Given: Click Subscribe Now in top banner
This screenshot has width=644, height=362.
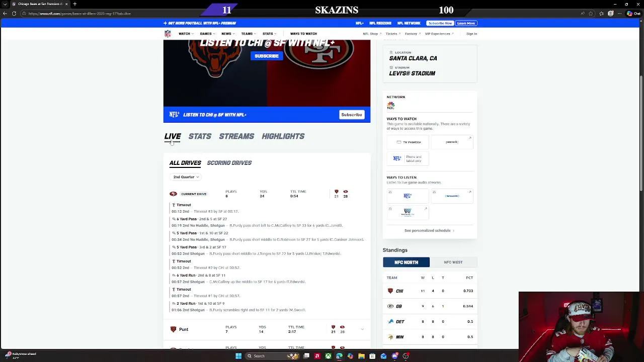Looking at the screenshot, I should [440, 23].
